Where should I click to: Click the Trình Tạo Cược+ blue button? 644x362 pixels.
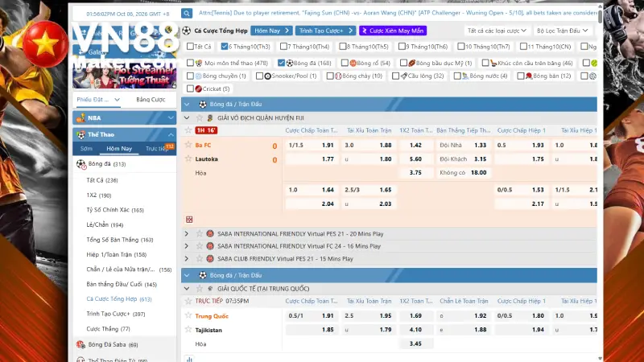(x=325, y=31)
